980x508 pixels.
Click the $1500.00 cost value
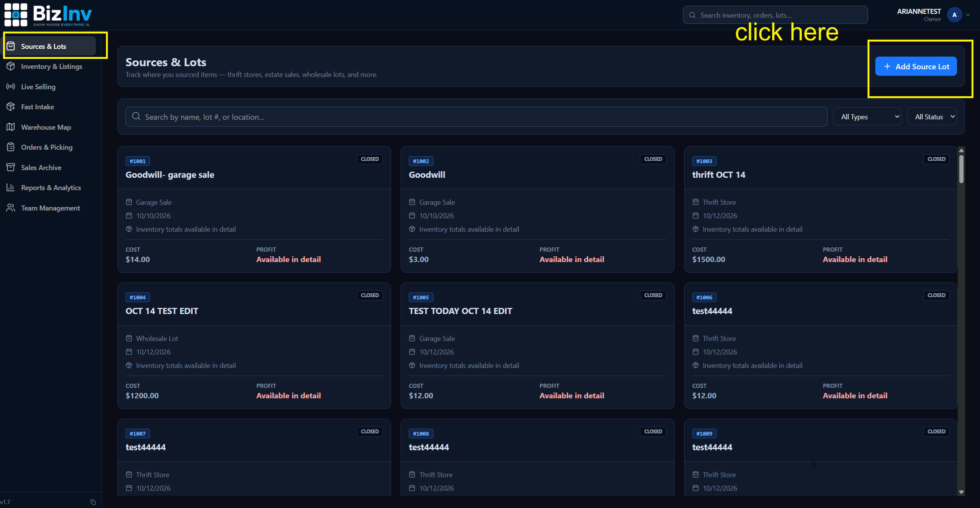pyautogui.click(x=709, y=259)
